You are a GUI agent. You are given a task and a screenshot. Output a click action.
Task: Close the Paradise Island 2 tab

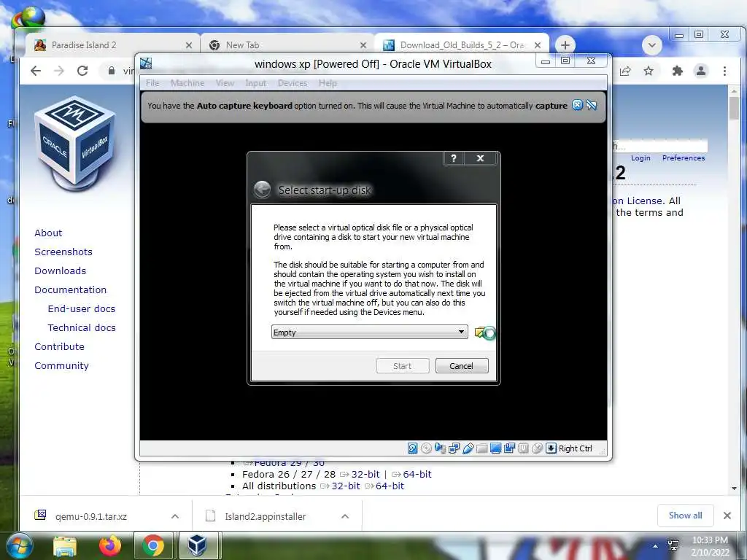189,45
